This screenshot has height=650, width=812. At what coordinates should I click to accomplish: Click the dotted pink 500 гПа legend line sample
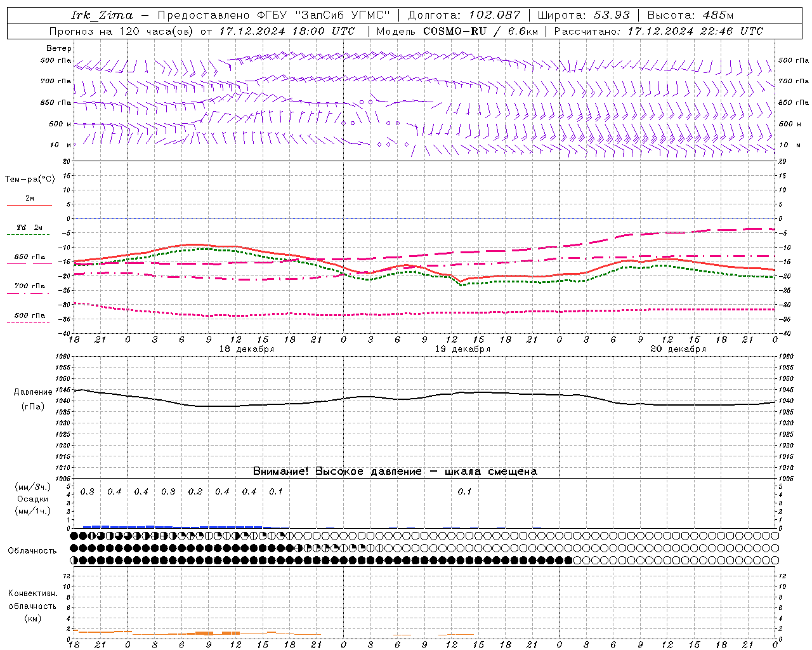pyautogui.click(x=28, y=322)
